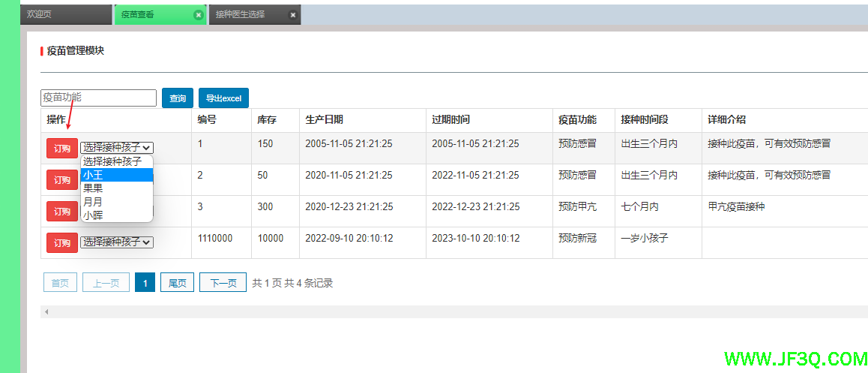868x373 pixels.
Task: Click 订购 button for vaccine 1
Action: pos(61,149)
